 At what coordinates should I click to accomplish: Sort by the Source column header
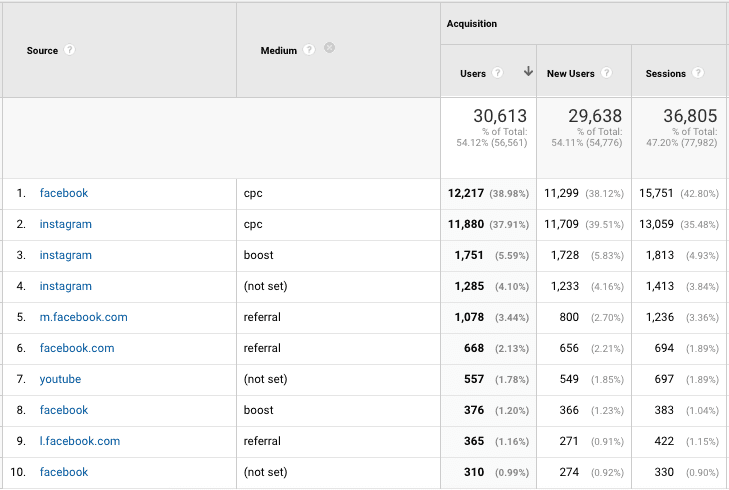(42, 51)
